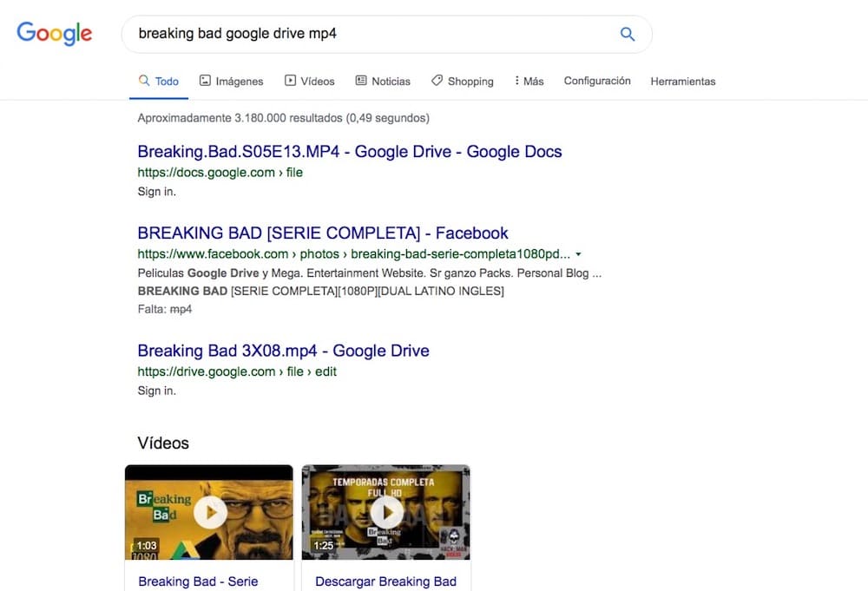
Task: Play the first Breaking Bad video
Action: point(209,513)
